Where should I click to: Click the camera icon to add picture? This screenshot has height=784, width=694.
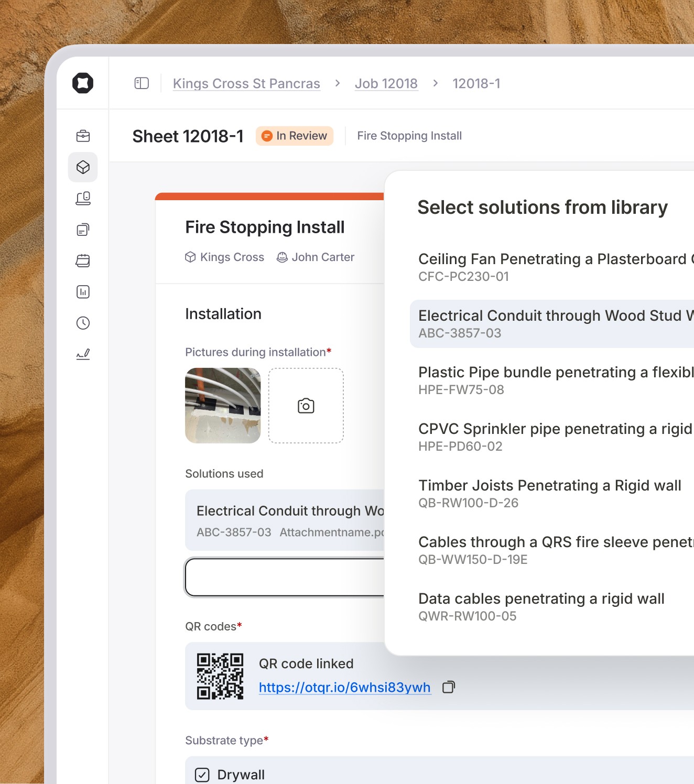tap(306, 406)
